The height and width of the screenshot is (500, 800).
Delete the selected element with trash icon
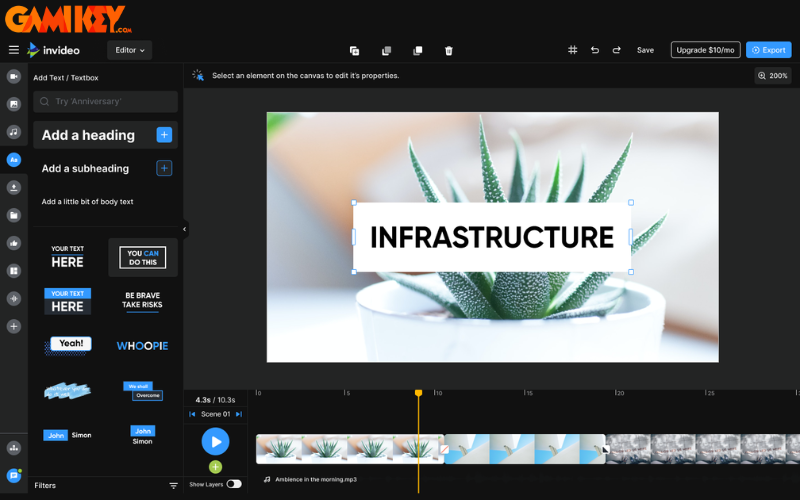click(x=448, y=51)
